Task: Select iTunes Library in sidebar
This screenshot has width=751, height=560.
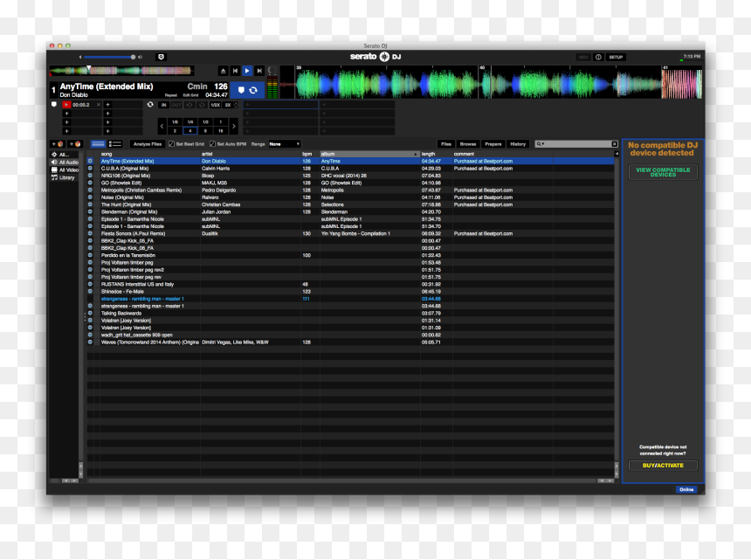Action: click(x=63, y=177)
